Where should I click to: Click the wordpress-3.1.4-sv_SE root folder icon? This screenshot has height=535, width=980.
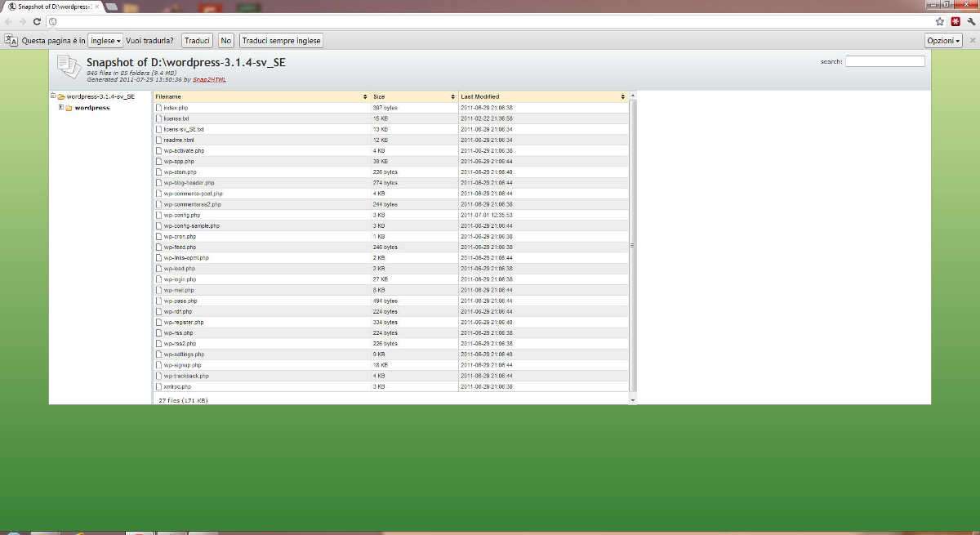(61, 96)
